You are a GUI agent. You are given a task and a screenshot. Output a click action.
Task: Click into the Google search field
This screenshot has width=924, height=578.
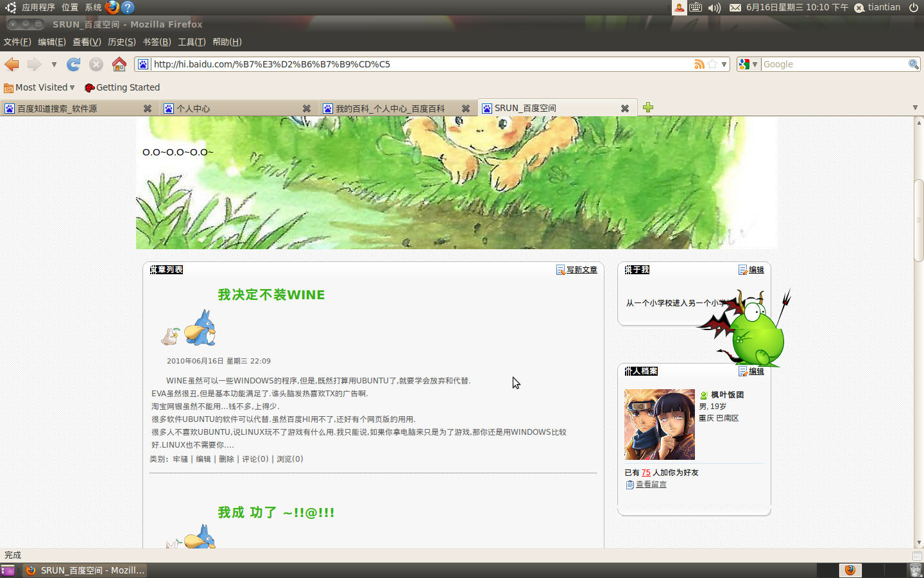[x=834, y=64]
